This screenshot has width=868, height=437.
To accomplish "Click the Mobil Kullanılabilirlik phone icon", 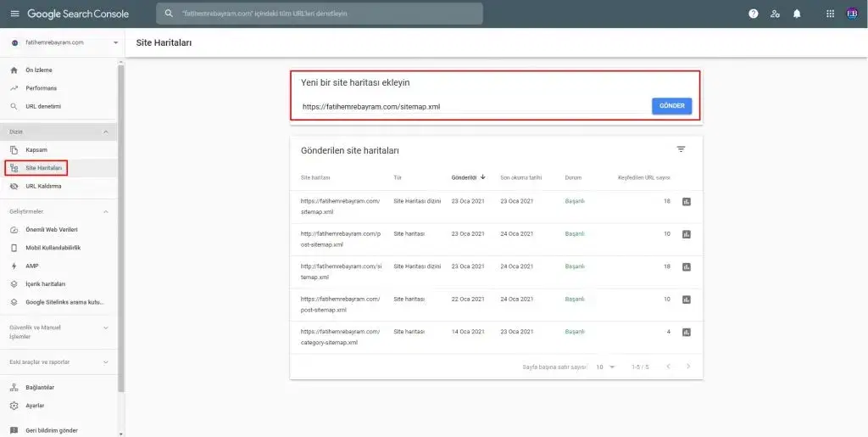I will (14, 248).
